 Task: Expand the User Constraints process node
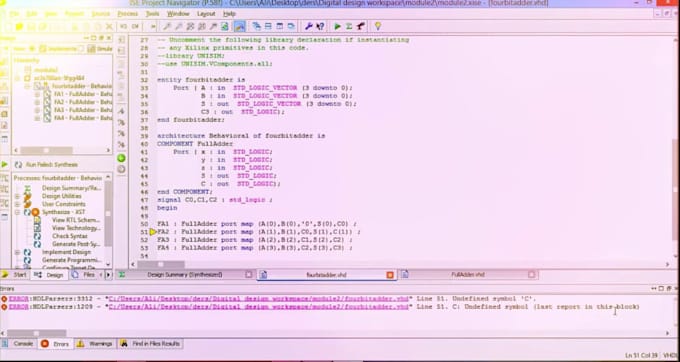(x=17, y=204)
